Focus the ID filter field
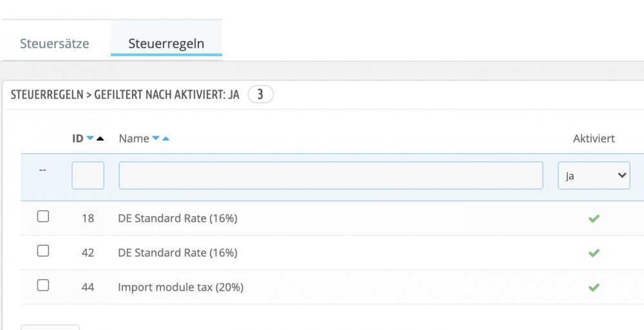This screenshot has height=330, width=644. click(88, 175)
